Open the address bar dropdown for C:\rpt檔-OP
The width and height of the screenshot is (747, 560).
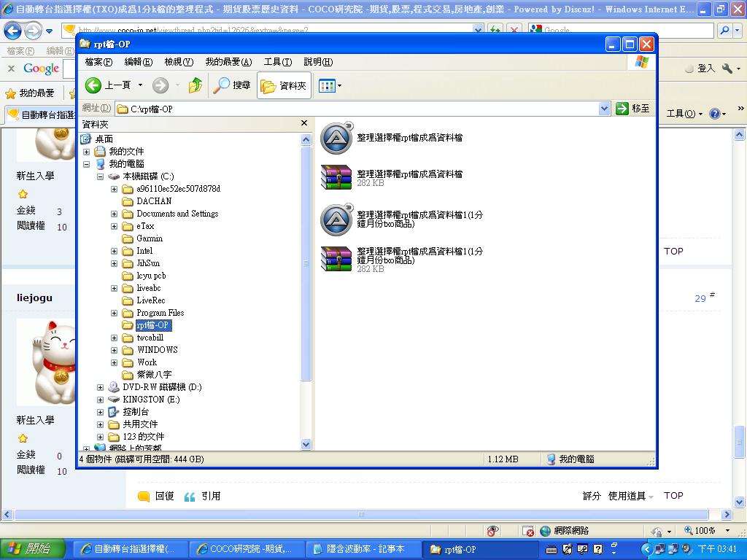point(604,109)
